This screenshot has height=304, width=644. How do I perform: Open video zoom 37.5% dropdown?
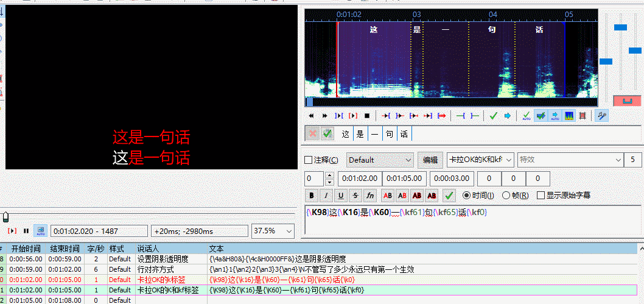[273, 230]
